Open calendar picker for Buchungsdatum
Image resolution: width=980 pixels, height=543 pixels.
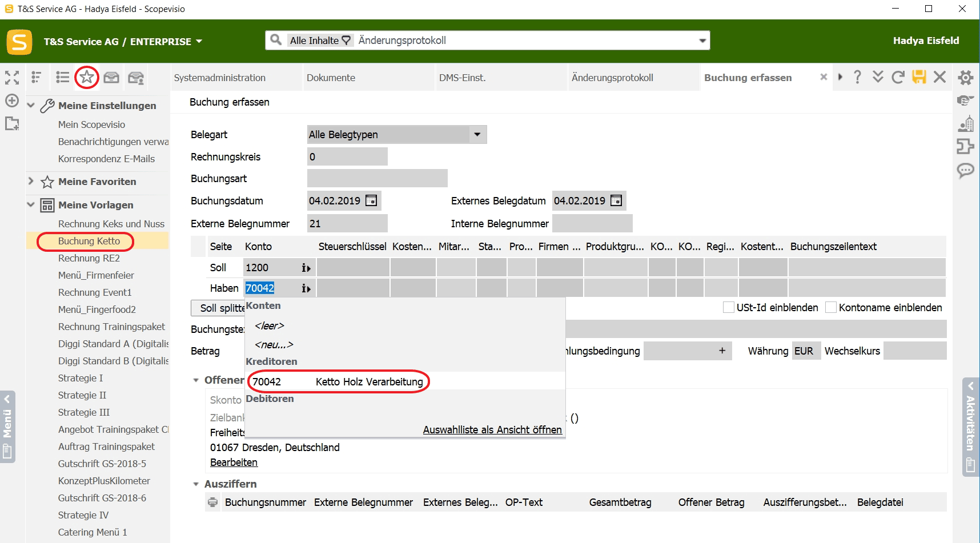(371, 200)
